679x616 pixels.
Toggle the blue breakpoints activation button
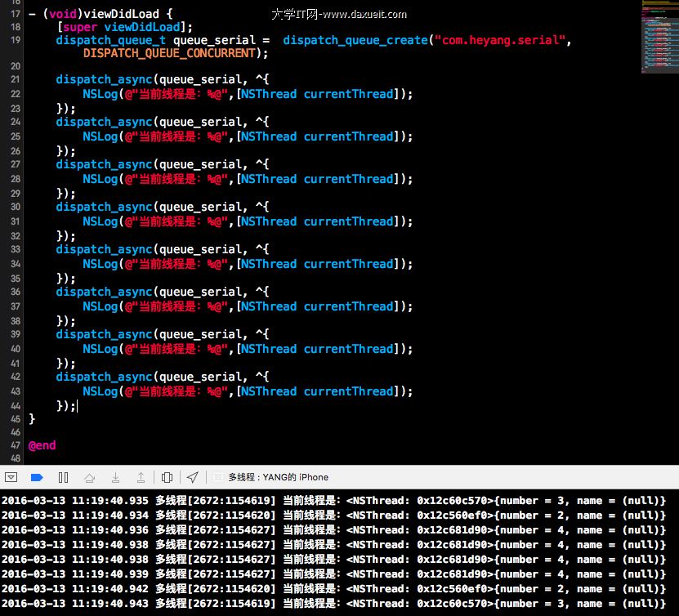tap(37, 477)
